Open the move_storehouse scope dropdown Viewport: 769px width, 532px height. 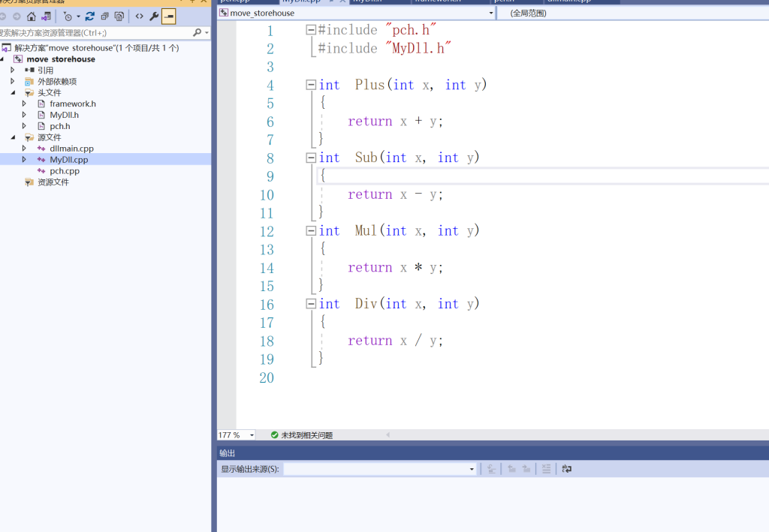(491, 13)
